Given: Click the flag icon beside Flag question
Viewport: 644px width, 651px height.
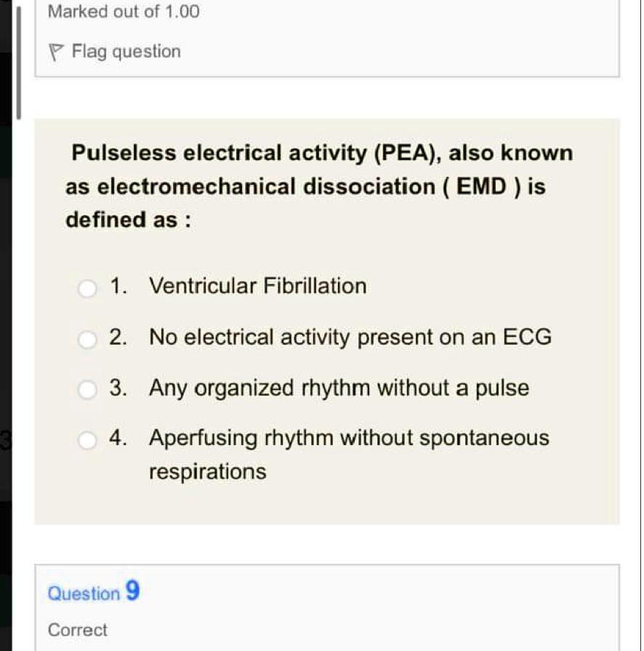Looking at the screenshot, I should (57, 52).
